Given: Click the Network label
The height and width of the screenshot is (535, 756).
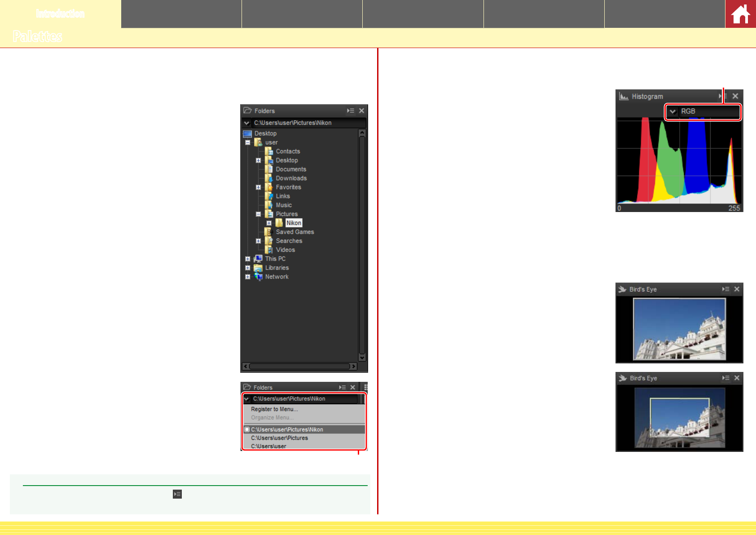Looking at the screenshot, I should [277, 277].
